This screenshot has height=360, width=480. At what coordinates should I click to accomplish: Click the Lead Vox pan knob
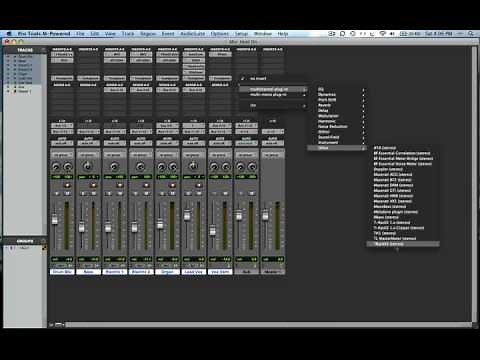point(193,166)
